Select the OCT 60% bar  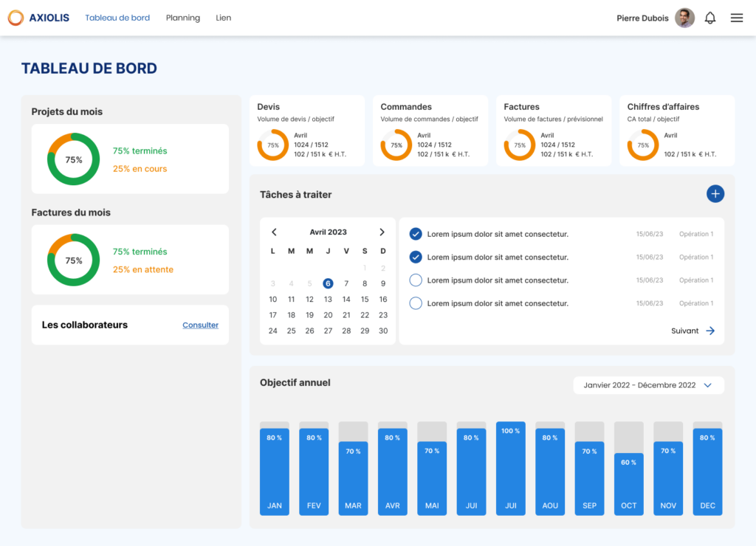pyautogui.click(x=629, y=483)
